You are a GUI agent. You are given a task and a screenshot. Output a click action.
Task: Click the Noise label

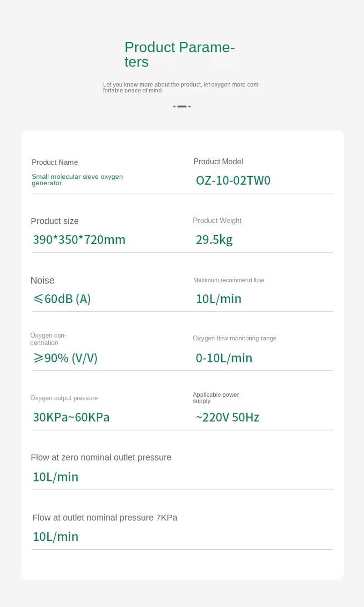tap(42, 280)
